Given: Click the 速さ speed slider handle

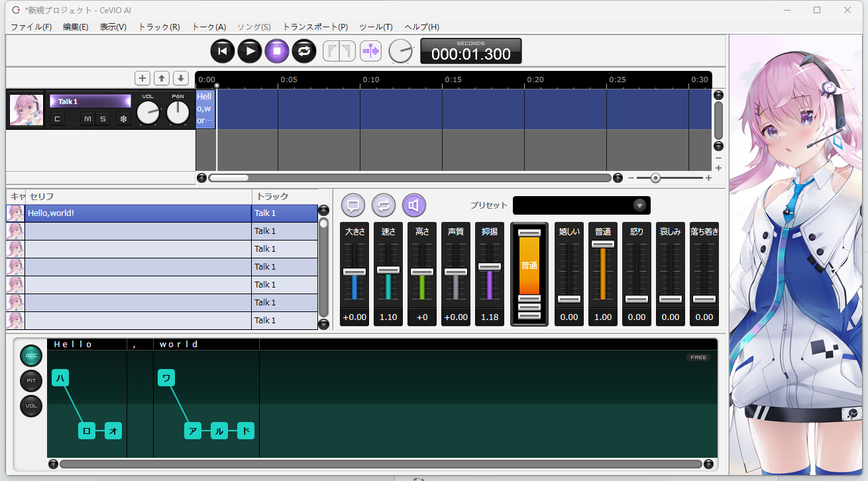Looking at the screenshot, I should 388,270.
